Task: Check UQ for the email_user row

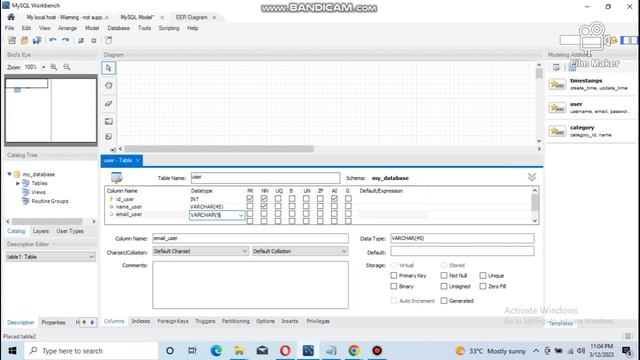Action: 278,214
